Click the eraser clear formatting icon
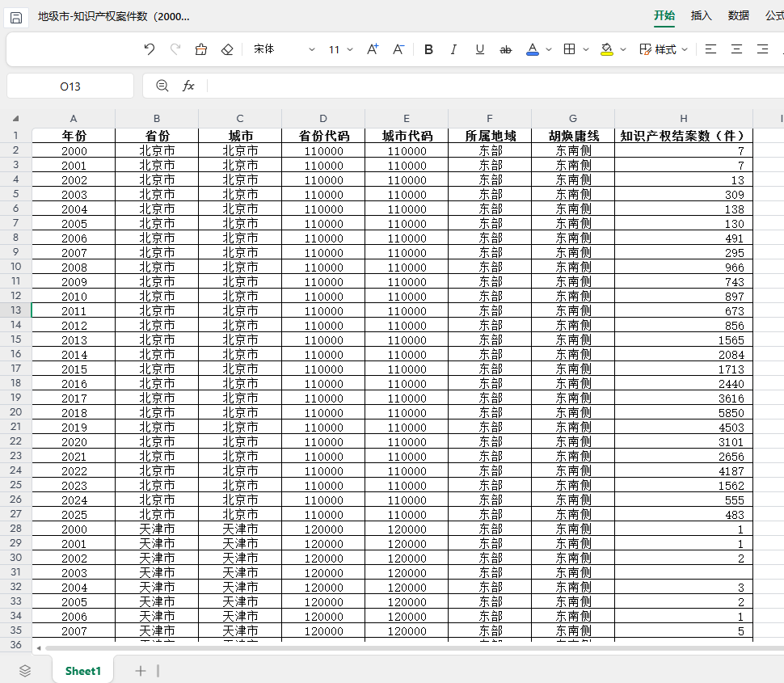This screenshot has height=683, width=784. click(x=227, y=49)
